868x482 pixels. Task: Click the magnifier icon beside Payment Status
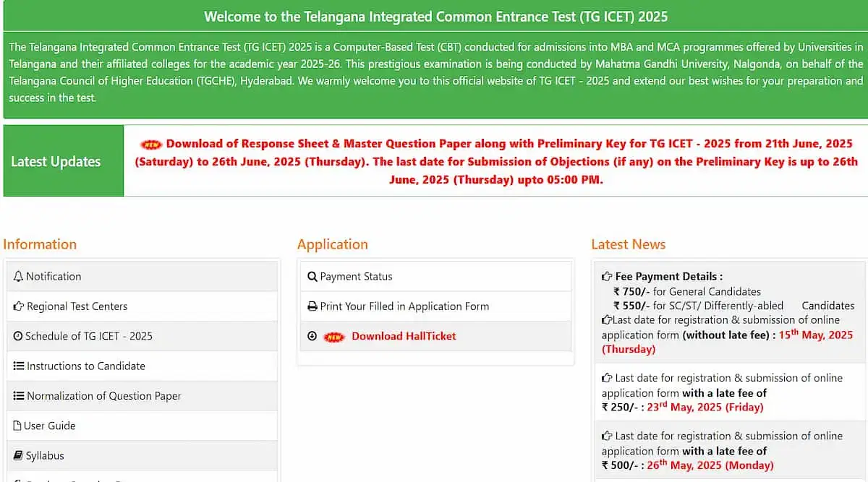(x=312, y=276)
